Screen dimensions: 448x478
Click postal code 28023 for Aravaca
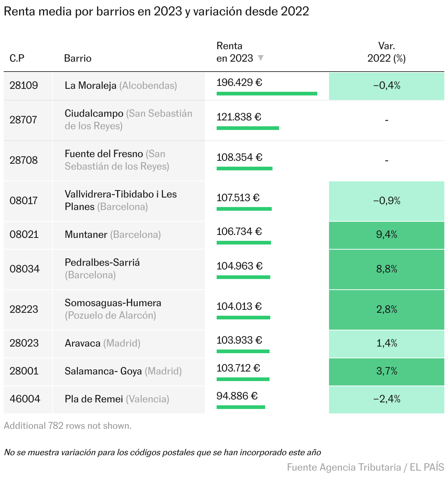pos(24,343)
